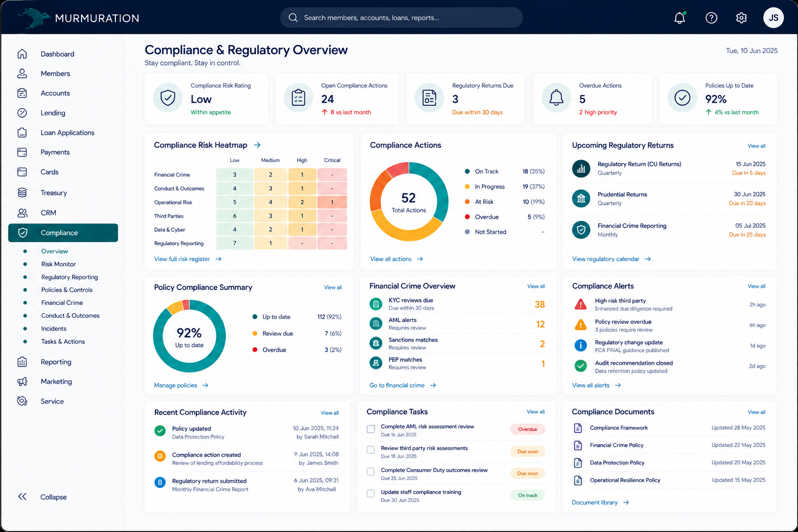Collapse the sidebar using the double chevron
Screen dimensions: 798x532
(x=22, y=497)
